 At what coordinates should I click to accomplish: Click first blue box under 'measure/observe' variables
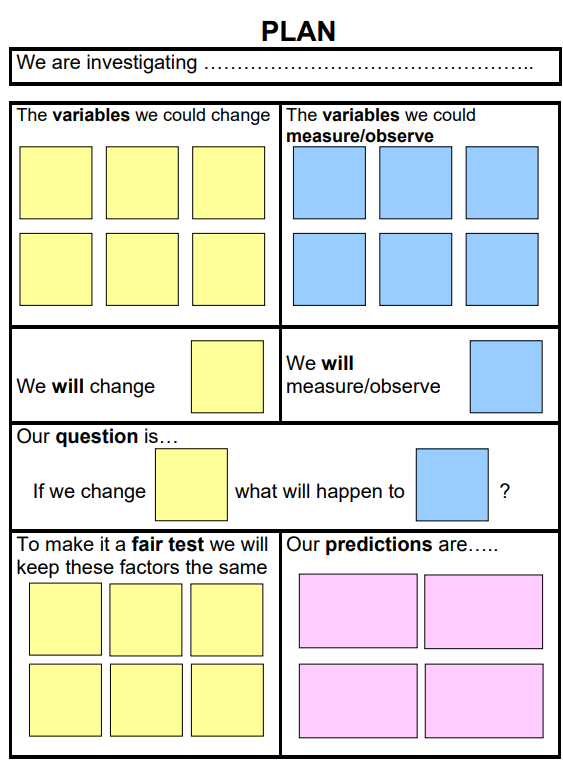329,183
